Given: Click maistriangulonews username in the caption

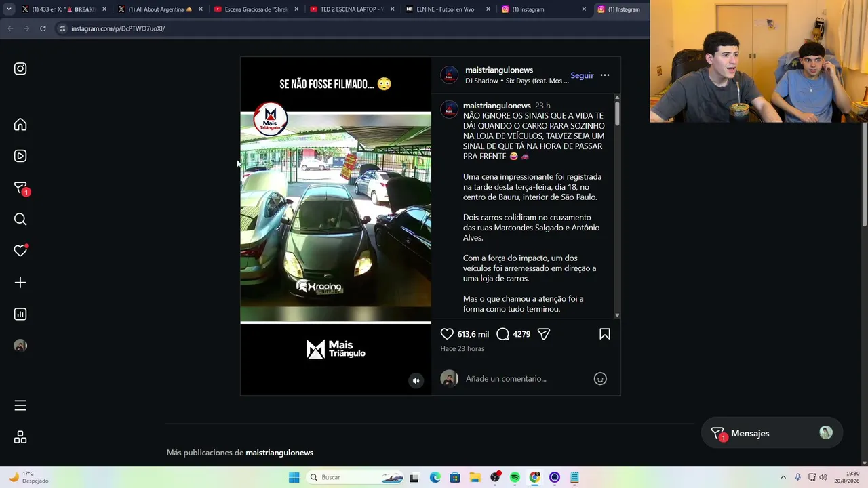Looking at the screenshot, I should click(497, 106).
